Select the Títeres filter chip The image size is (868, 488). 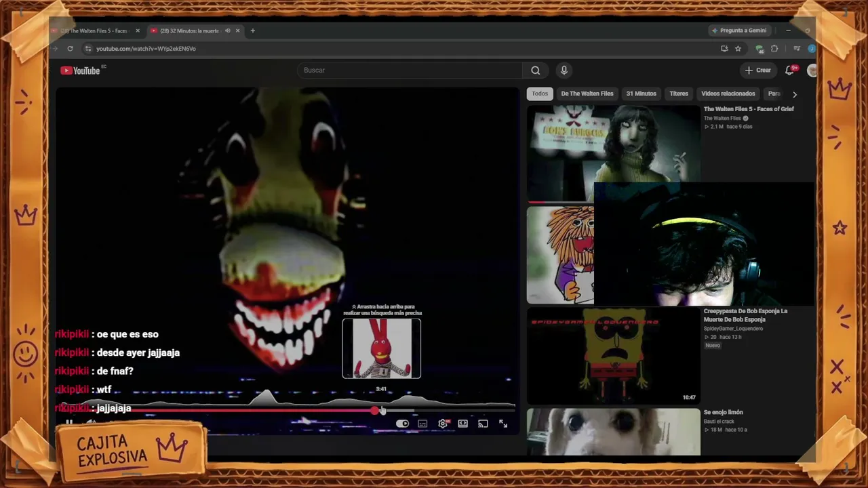coord(679,94)
